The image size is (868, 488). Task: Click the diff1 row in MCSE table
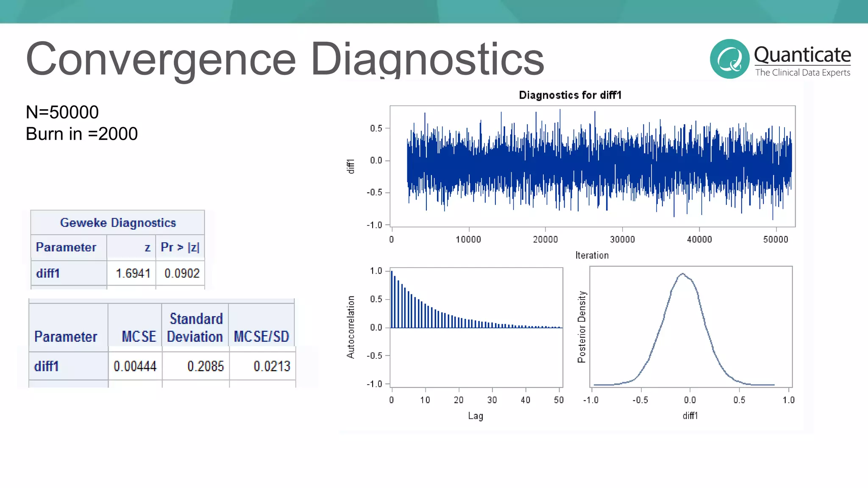point(47,366)
